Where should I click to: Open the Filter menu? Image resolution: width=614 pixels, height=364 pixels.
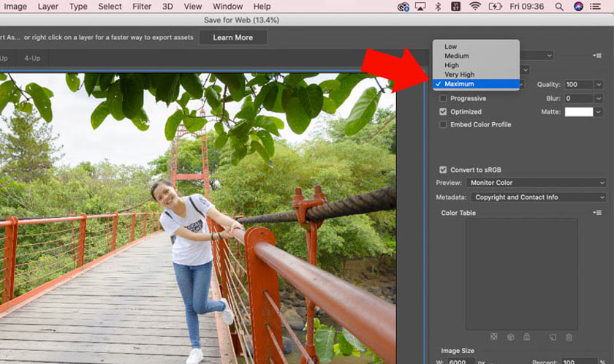point(142,7)
